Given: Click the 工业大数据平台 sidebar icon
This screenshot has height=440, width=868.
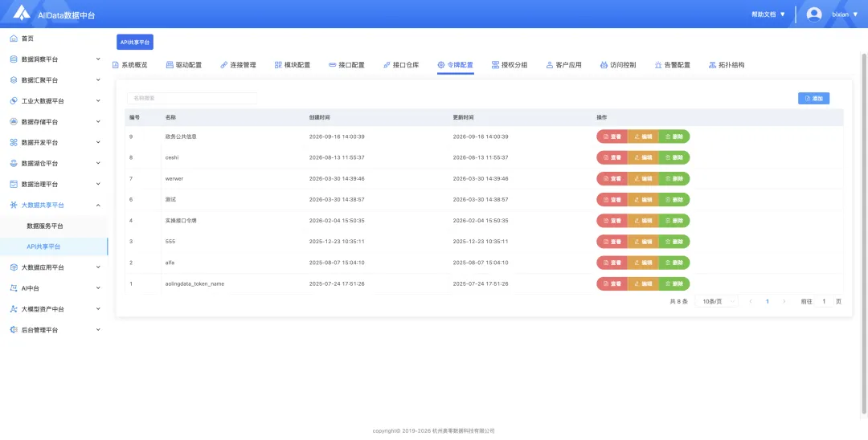Looking at the screenshot, I should click(14, 101).
